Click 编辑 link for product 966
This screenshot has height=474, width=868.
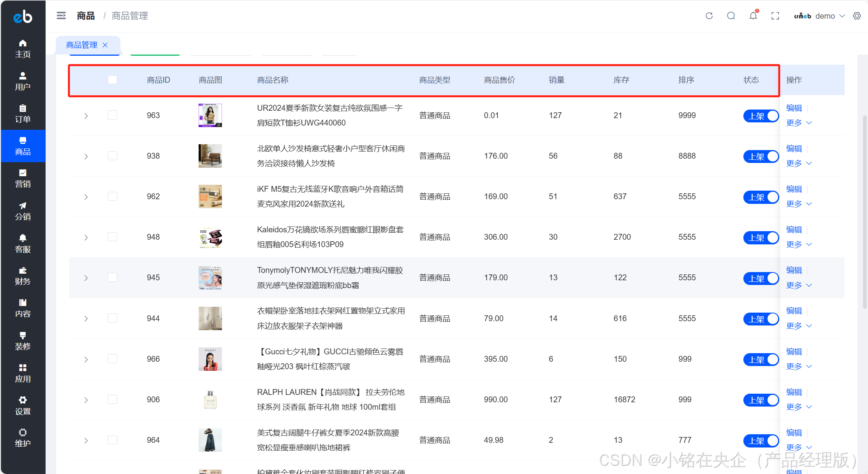(x=794, y=352)
